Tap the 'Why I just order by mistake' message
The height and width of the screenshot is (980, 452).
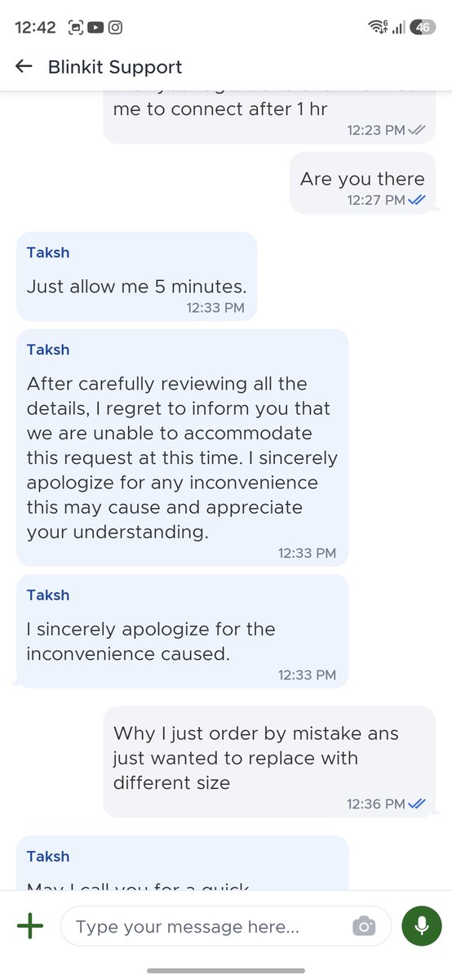269,761
